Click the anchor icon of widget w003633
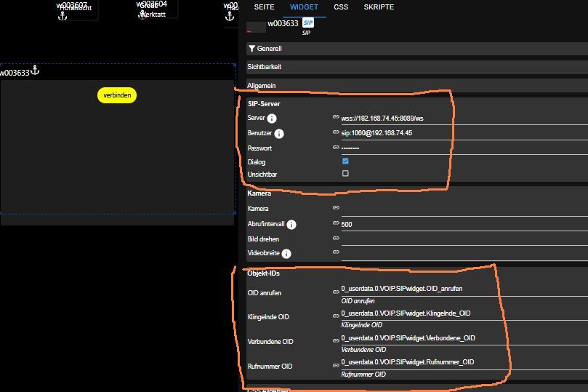Image resolution: width=588 pixels, height=392 pixels. 35,70
